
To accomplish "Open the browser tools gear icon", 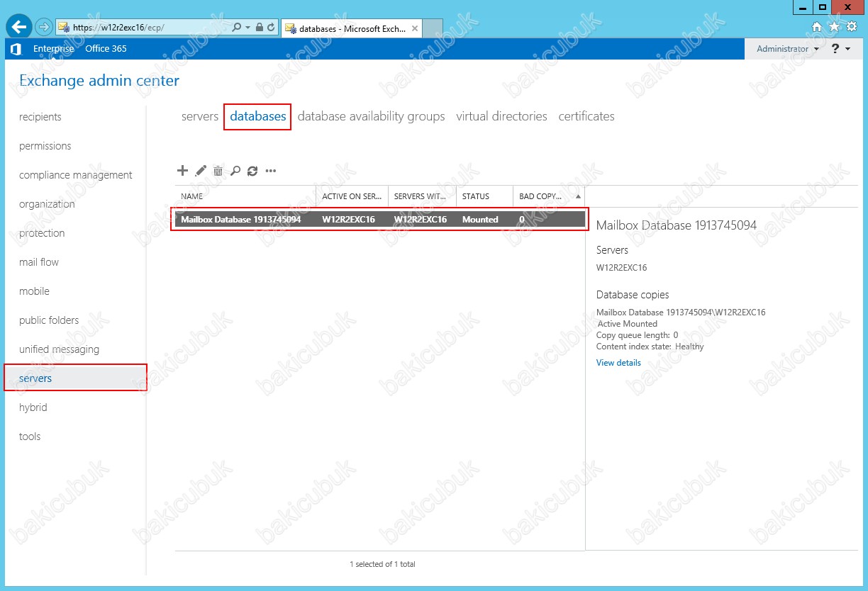I will click(x=852, y=27).
